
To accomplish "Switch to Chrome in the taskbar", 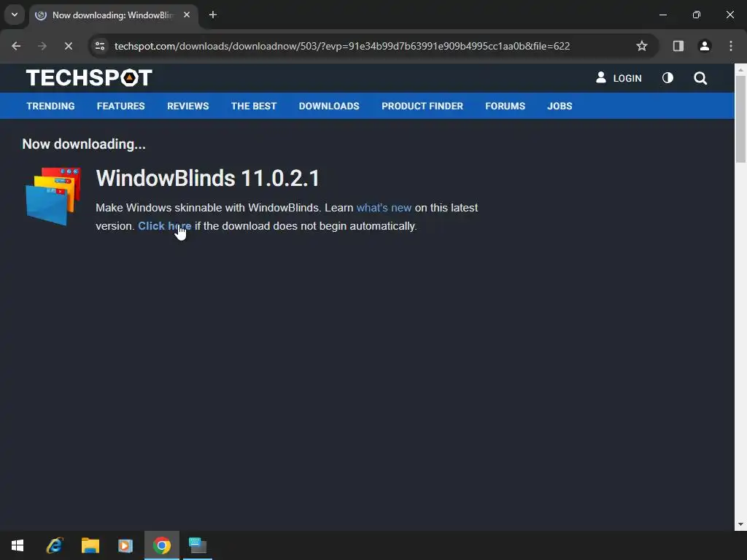I will tap(162, 545).
